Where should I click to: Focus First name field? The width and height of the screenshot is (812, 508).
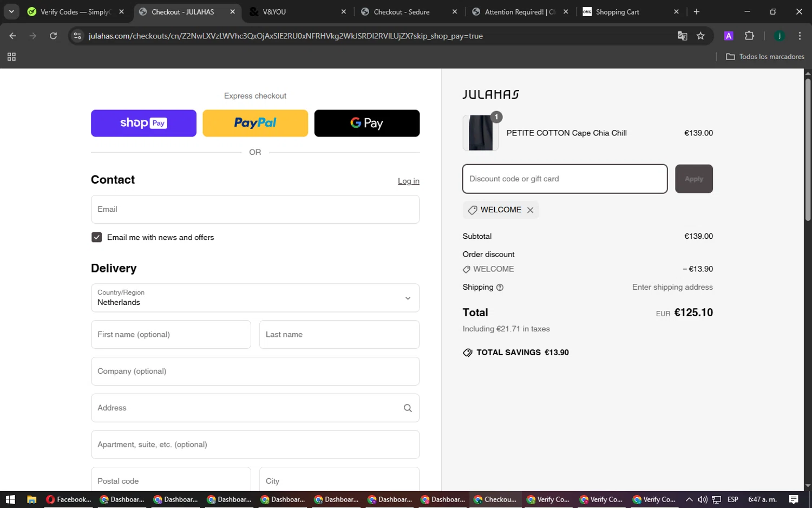(171, 334)
